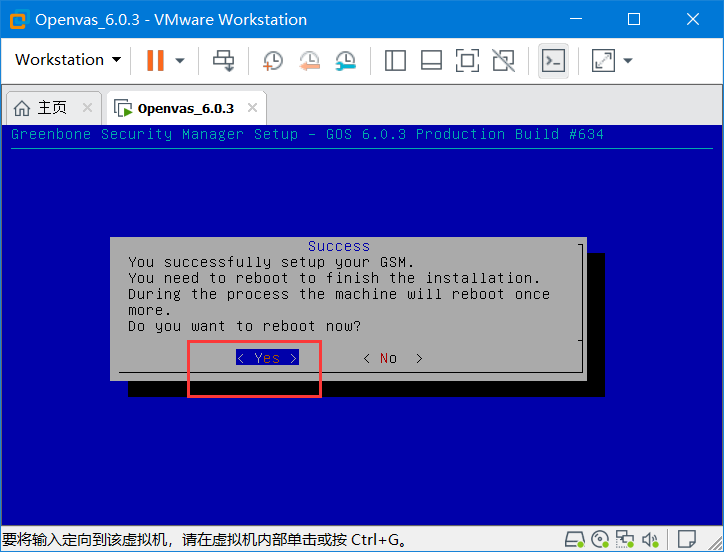Click the stretch guest display icon
The image size is (724, 552).
tap(603, 61)
